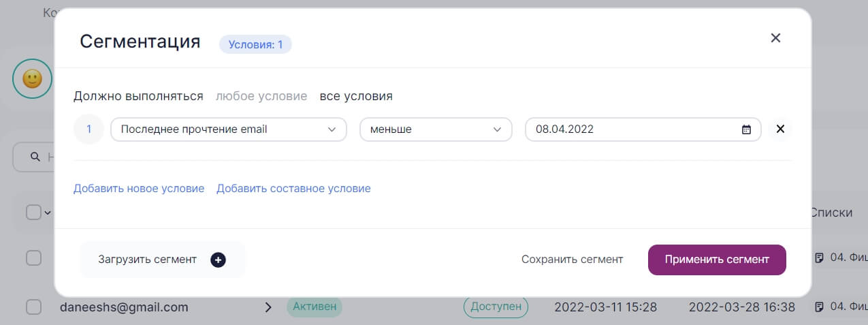Click list icon next to 04. Фи in daneeshs row

[819, 307]
